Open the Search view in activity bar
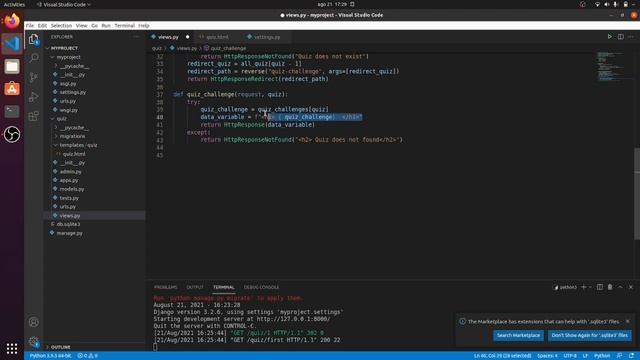Screen dimensions: 640x360 [34, 58]
